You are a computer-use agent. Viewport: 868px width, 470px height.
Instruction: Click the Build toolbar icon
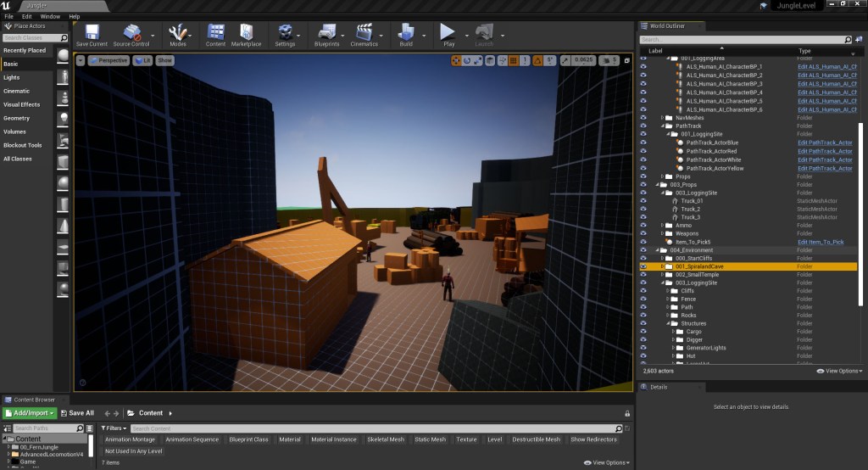pos(406,34)
